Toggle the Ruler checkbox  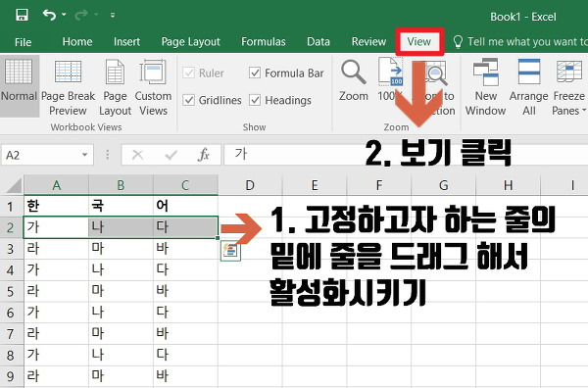coord(188,73)
